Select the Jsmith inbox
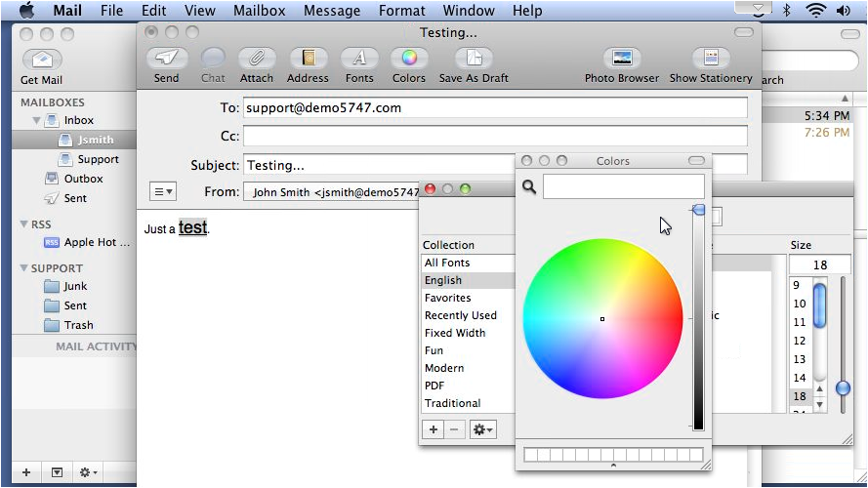The height and width of the screenshot is (488, 868). click(73, 140)
